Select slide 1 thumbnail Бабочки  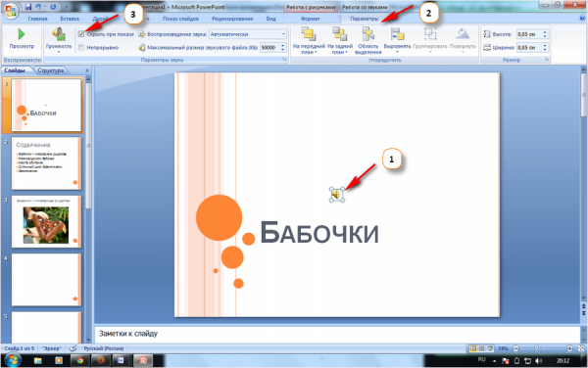46,105
